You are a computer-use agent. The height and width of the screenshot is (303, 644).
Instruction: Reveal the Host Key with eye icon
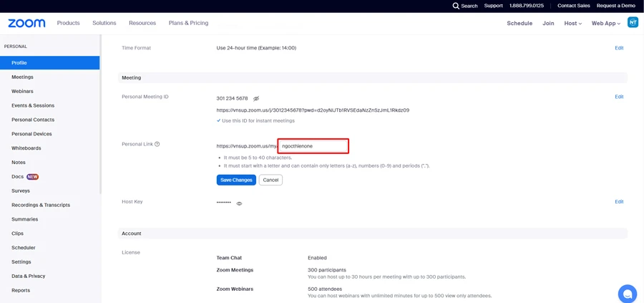240,203
